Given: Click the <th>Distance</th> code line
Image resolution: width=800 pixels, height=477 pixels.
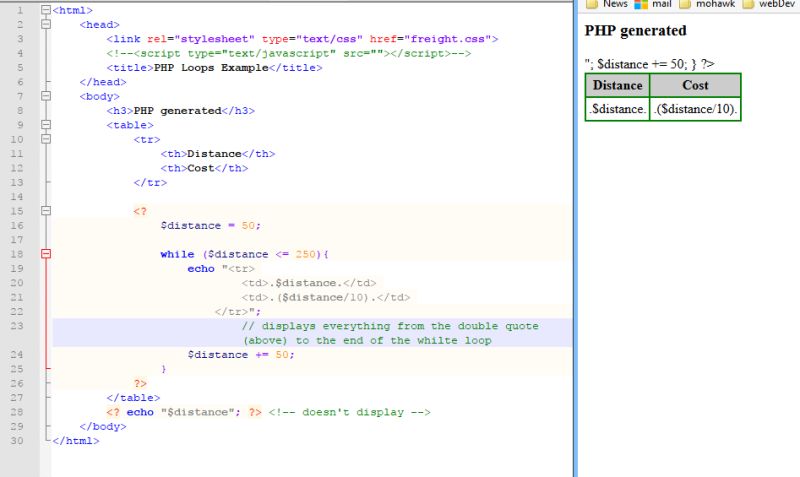Looking at the screenshot, I should pyautogui.click(x=218, y=154).
